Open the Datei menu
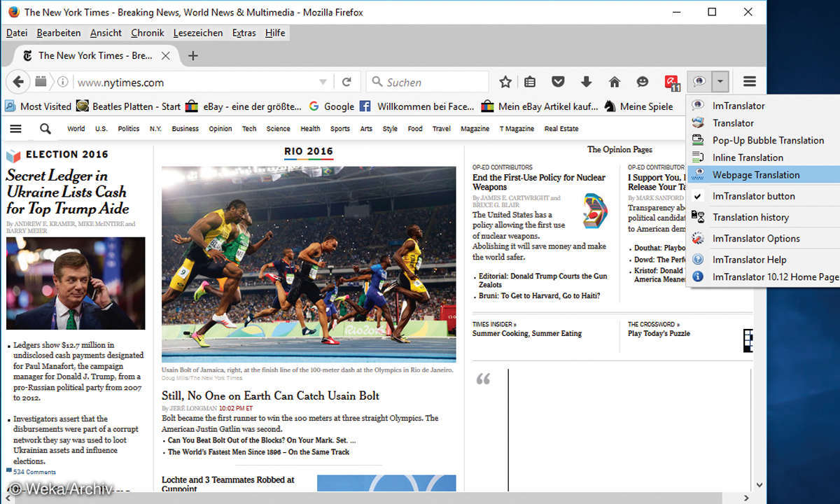Viewport: 840px width, 504px height. [x=17, y=33]
